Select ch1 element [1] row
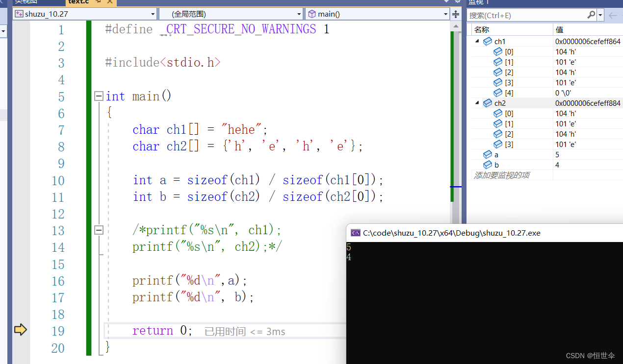 point(547,62)
